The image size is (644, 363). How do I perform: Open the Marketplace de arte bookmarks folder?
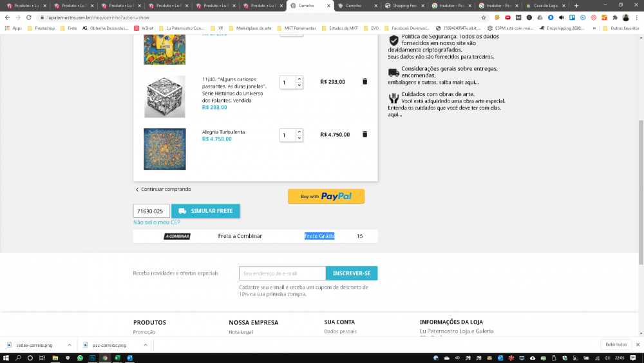250,28
